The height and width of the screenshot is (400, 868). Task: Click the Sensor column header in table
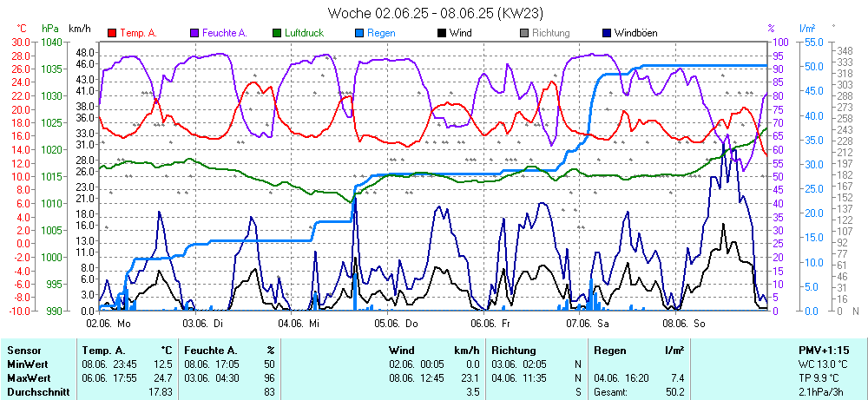pyautogui.click(x=23, y=350)
